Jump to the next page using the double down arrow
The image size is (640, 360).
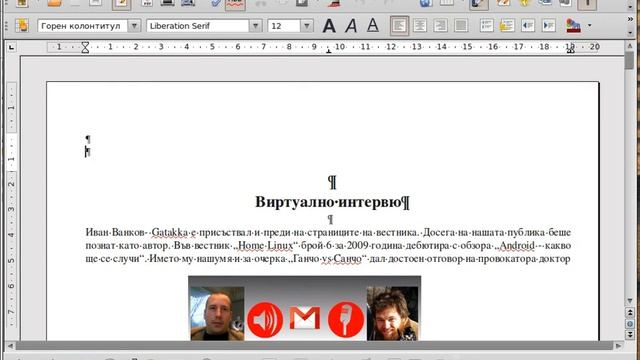(x=630, y=334)
